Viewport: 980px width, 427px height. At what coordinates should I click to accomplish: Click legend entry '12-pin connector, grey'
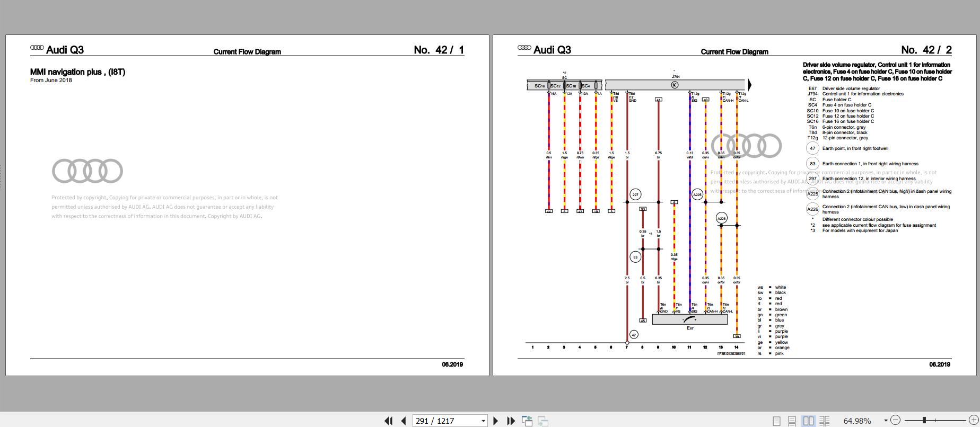(x=845, y=138)
